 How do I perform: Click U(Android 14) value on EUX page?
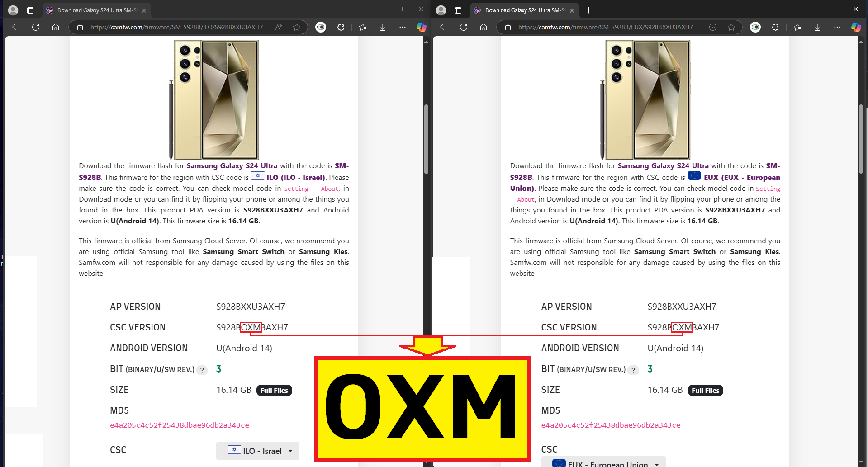tap(675, 349)
